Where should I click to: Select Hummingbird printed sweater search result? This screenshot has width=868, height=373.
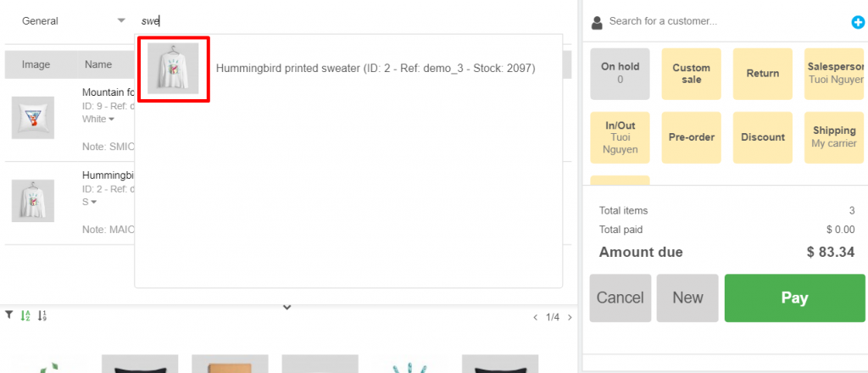[376, 68]
